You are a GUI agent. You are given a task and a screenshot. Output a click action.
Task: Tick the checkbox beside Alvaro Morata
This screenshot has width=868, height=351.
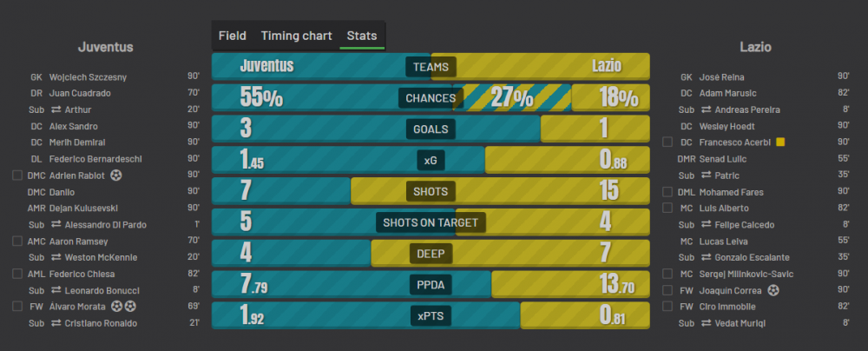16,307
